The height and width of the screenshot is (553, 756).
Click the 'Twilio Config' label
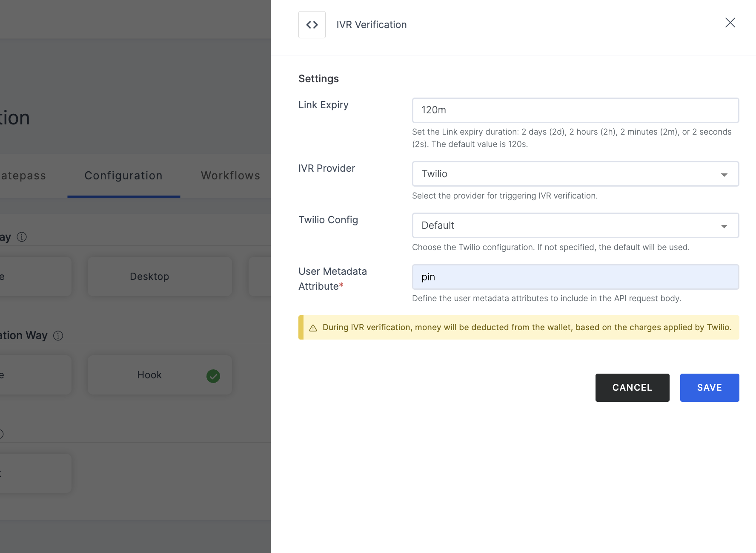[x=328, y=220]
